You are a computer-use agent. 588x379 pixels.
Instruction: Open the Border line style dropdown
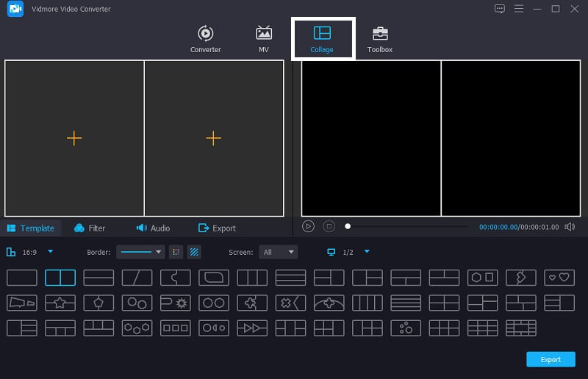tap(140, 252)
